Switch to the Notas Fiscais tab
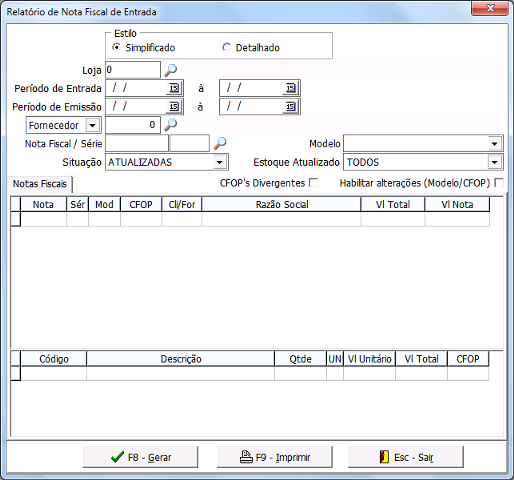The image size is (514, 480). (x=40, y=184)
